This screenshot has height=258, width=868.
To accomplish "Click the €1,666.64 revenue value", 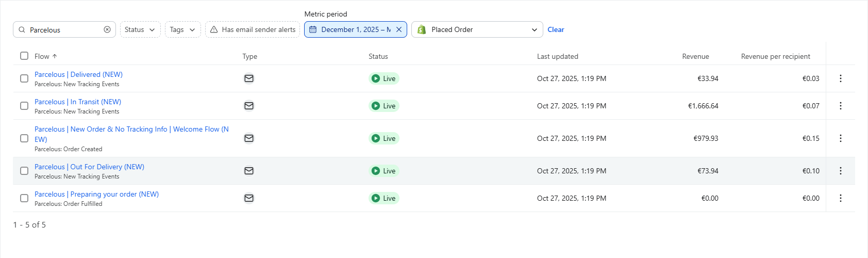I will pyautogui.click(x=703, y=106).
